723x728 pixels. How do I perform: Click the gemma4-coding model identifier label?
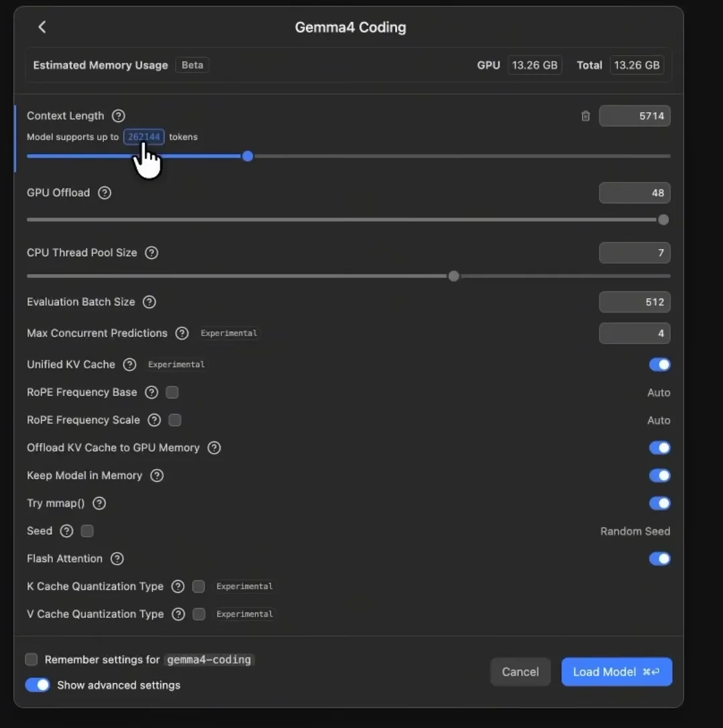(209, 660)
